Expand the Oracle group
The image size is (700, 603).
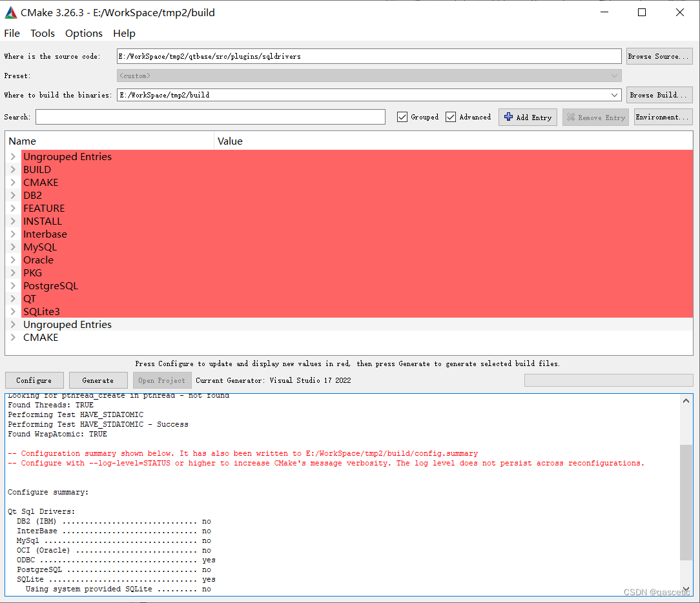coord(13,260)
